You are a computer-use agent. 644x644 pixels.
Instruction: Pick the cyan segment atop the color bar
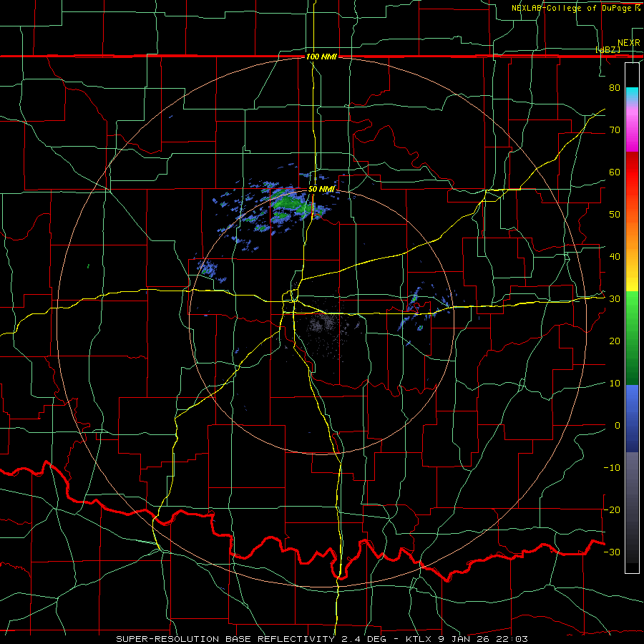[x=632, y=94]
